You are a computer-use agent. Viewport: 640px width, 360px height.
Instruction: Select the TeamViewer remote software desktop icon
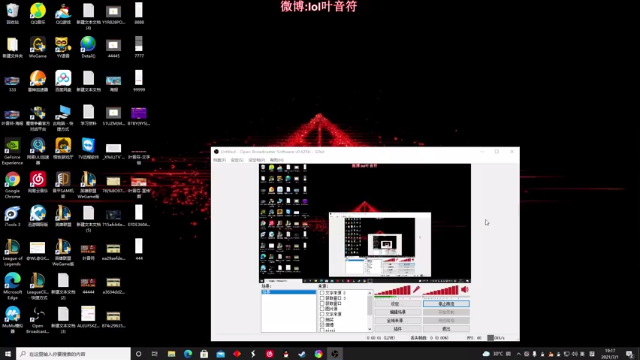pos(88,149)
